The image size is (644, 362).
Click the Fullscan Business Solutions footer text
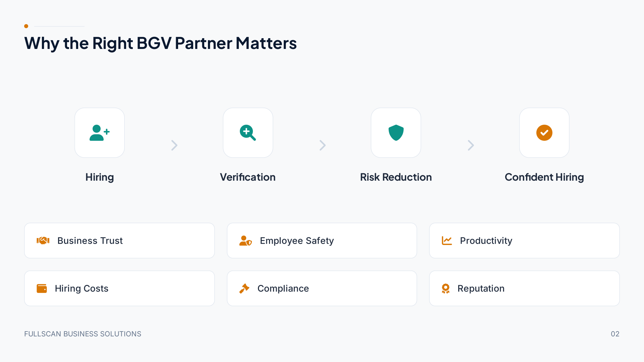coord(83,334)
